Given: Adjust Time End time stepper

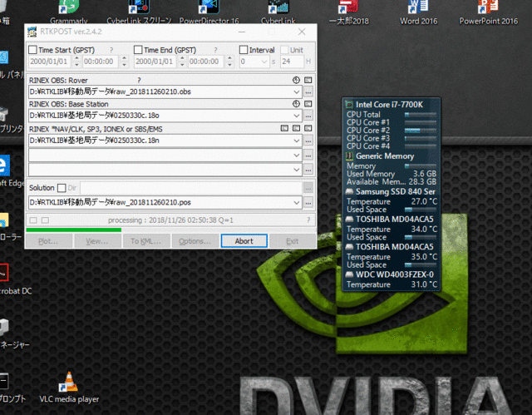Looking at the screenshot, I should [x=230, y=62].
